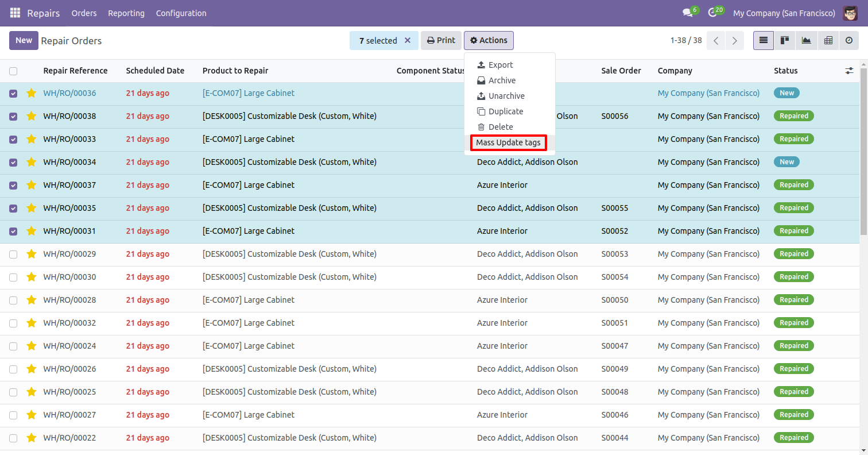Choose Mass Update tags action
The height and width of the screenshot is (455, 868).
pyautogui.click(x=508, y=142)
